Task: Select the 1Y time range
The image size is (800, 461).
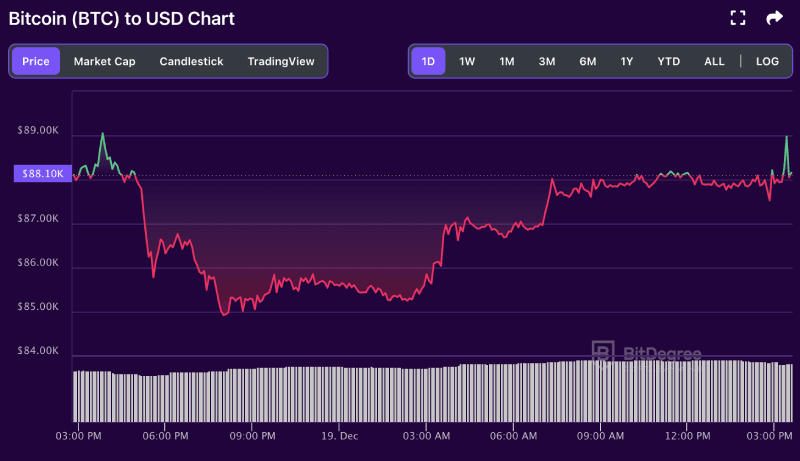Action: click(x=627, y=61)
